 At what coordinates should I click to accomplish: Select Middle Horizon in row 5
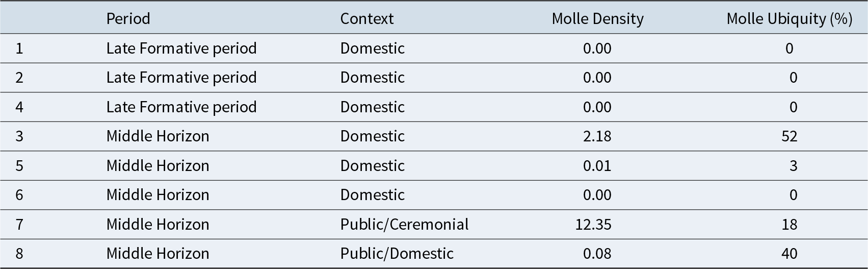157,165
